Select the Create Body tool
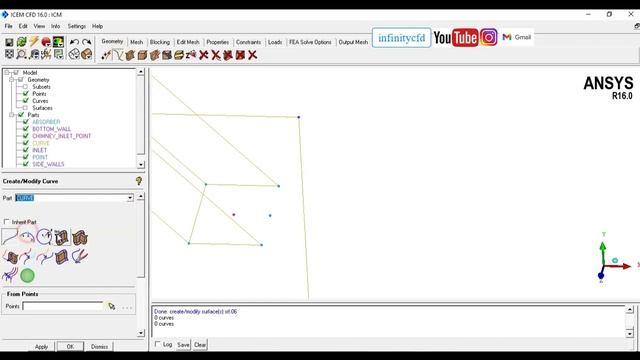Image resolution: width=640 pixels, height=360 pixels. click(x=142, y=55)
